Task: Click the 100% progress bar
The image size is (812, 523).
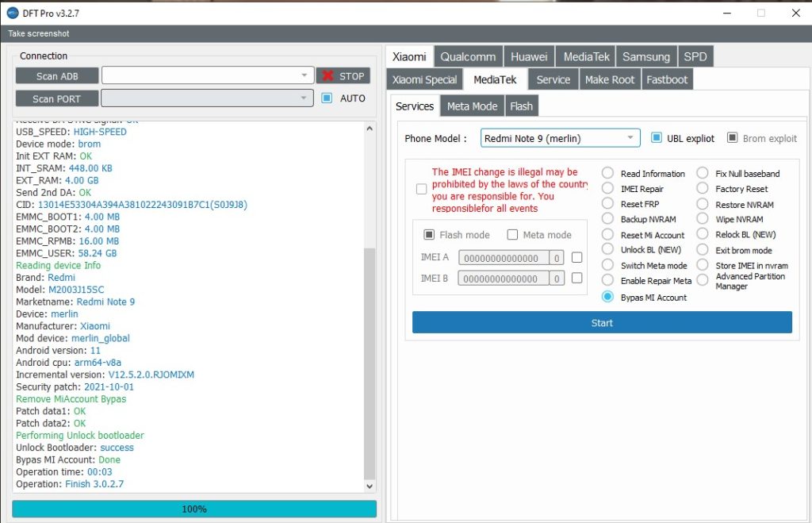Action: click(194, 509)
